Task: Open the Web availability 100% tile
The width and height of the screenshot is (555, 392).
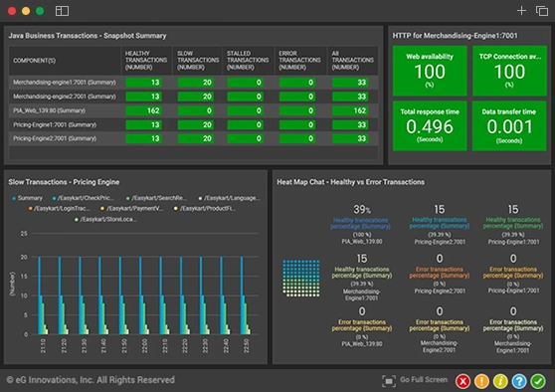Action: point(430,71)
